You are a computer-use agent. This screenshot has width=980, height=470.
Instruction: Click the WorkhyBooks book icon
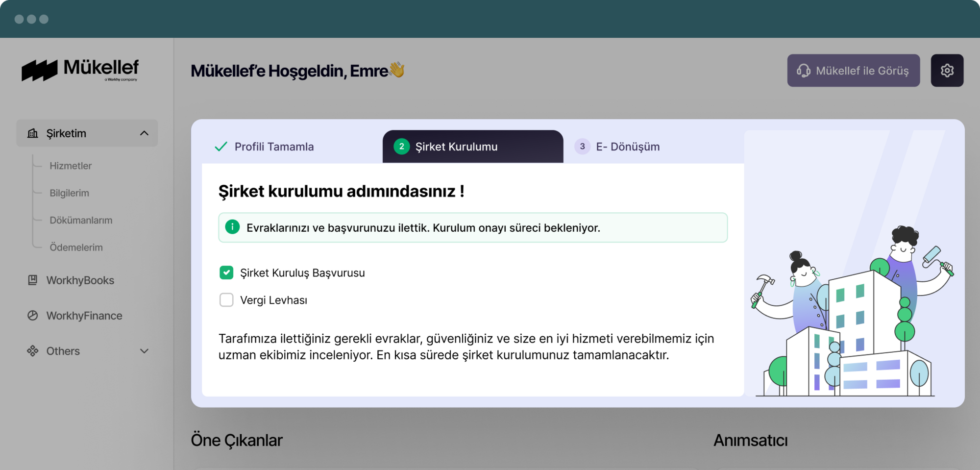(33, 280)
